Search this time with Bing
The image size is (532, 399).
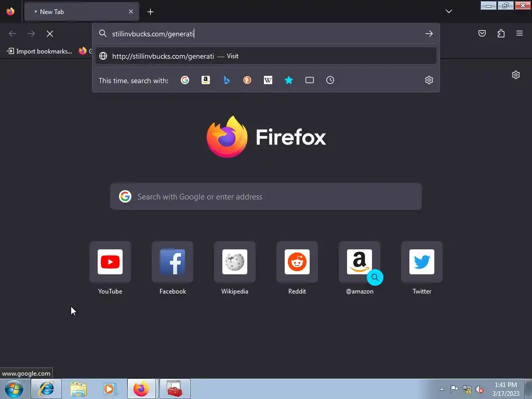pyautogui.click(x=227, y=80)
